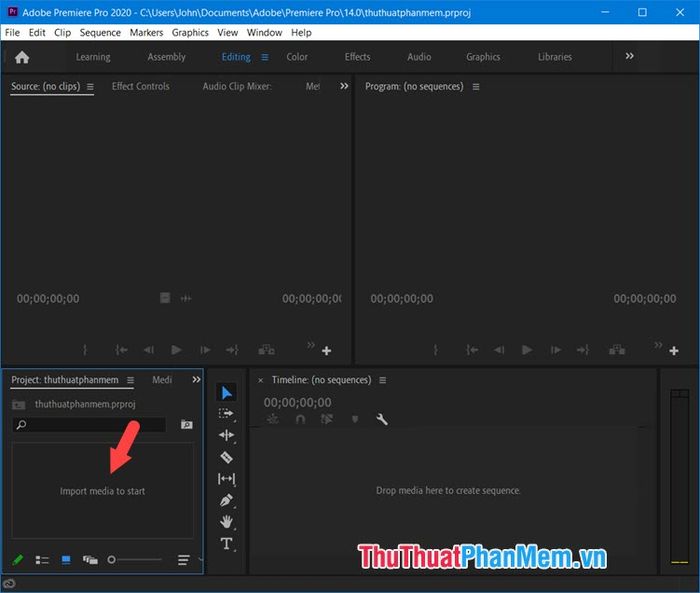Switch to the Media Browser tab
Image resolution: width=700 pixels, height=593 pixels.
162,380
